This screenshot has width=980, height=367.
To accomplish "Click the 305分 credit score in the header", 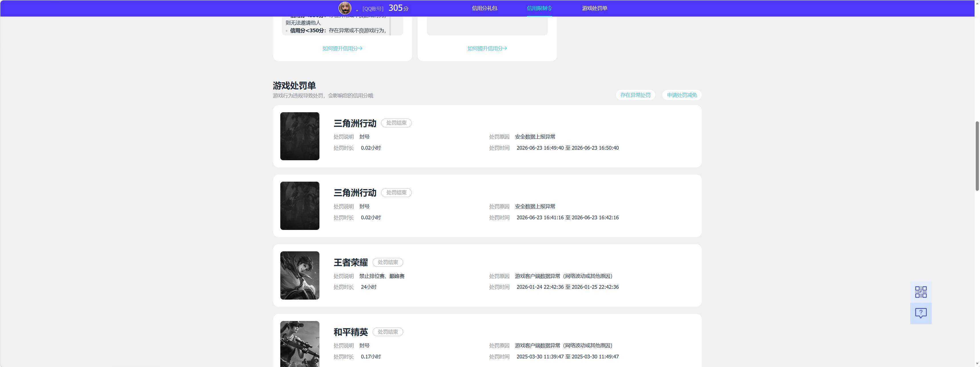I will 398,8.
